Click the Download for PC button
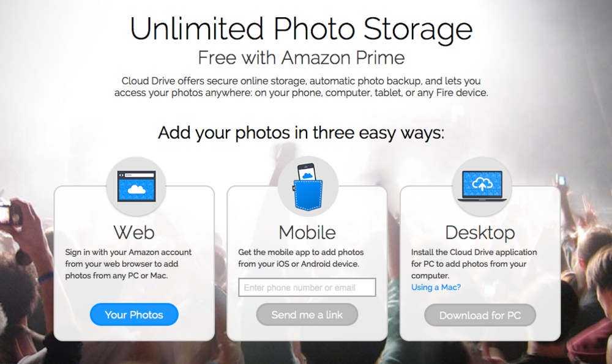 pyautogui.click(x=480, y=315)
